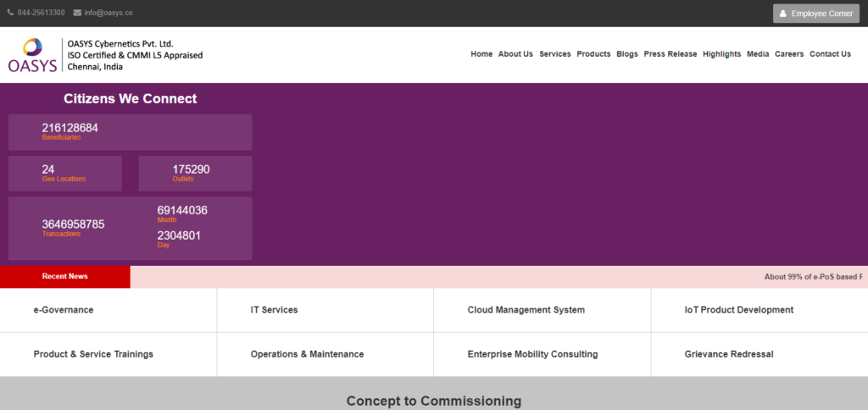Open Contact Us in the navigation
This screenshot has width=868, height=410.
point(831,54)
